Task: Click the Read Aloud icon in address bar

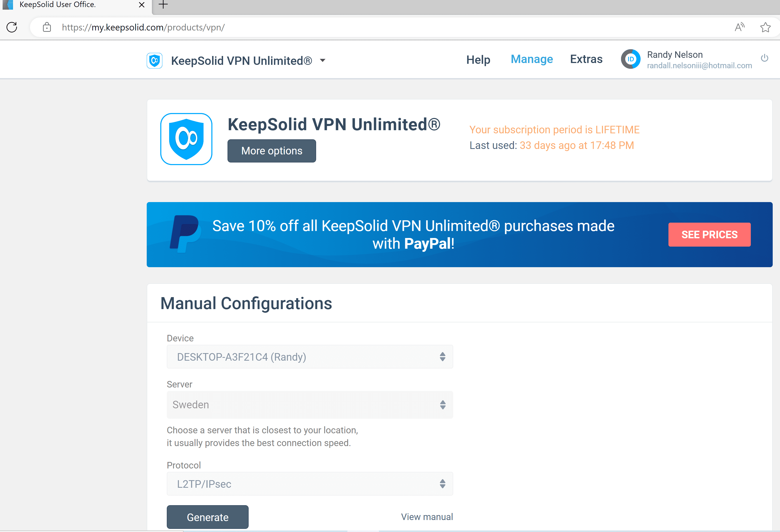Action: (739, 27)
